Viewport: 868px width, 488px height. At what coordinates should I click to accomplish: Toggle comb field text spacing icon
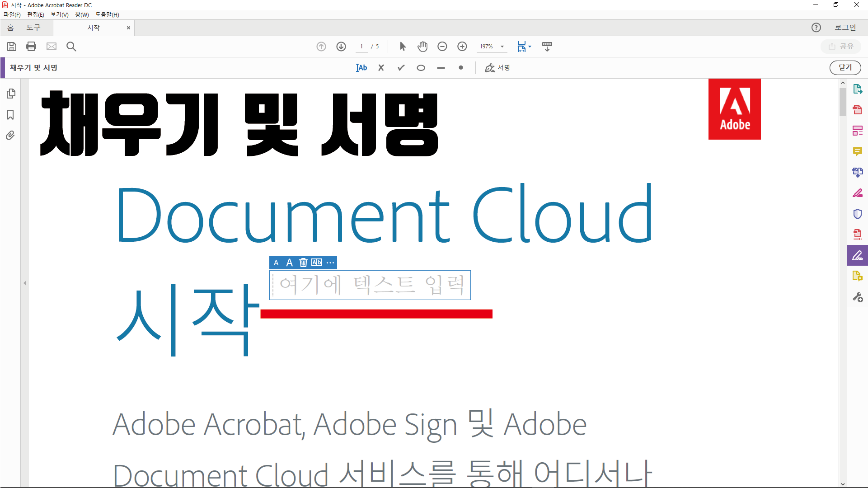[x=317, y=263]
